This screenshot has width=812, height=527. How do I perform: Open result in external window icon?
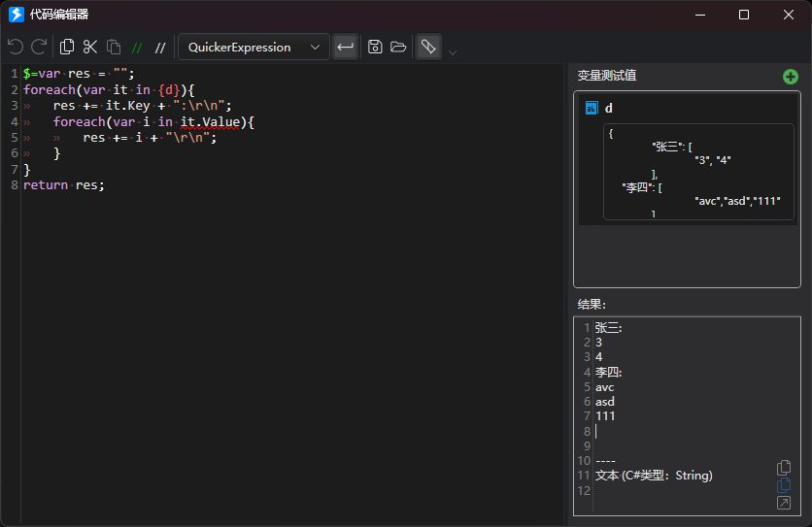784,503
